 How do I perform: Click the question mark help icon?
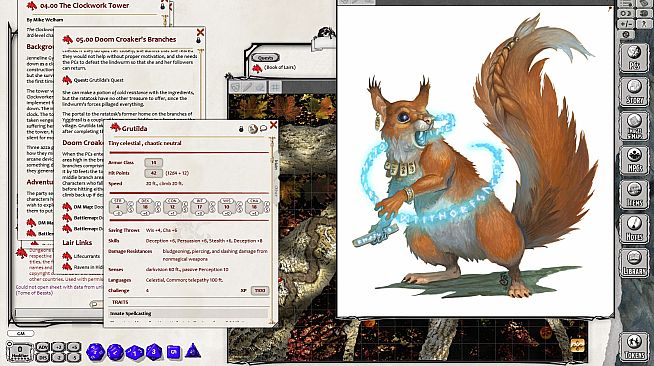coord(643,24)
